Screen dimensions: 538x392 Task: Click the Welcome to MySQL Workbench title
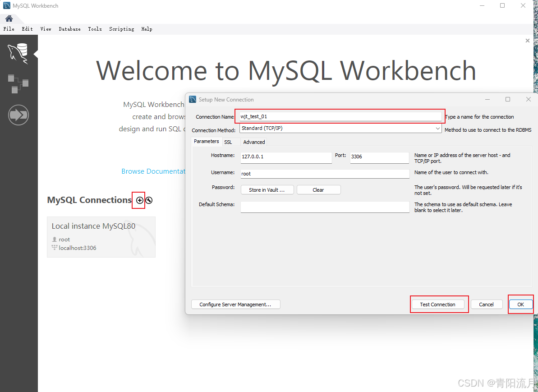click(x=286, y=71)
